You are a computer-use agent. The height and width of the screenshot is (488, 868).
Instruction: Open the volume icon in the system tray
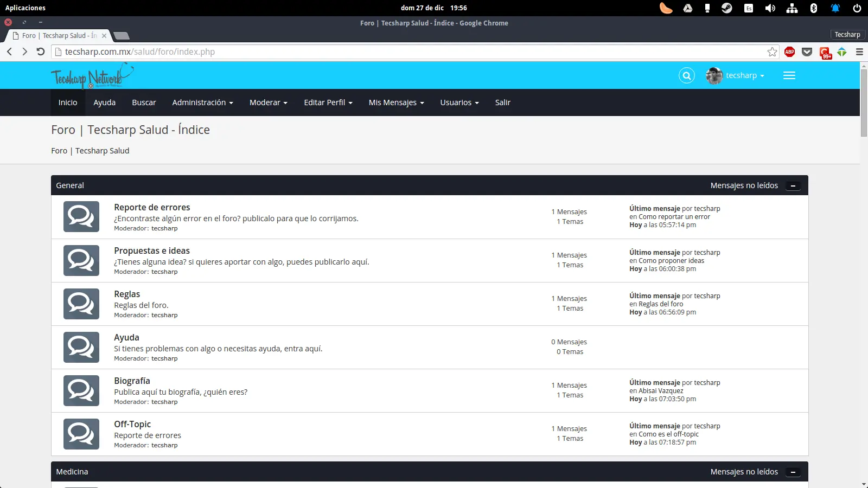point(770,8)
